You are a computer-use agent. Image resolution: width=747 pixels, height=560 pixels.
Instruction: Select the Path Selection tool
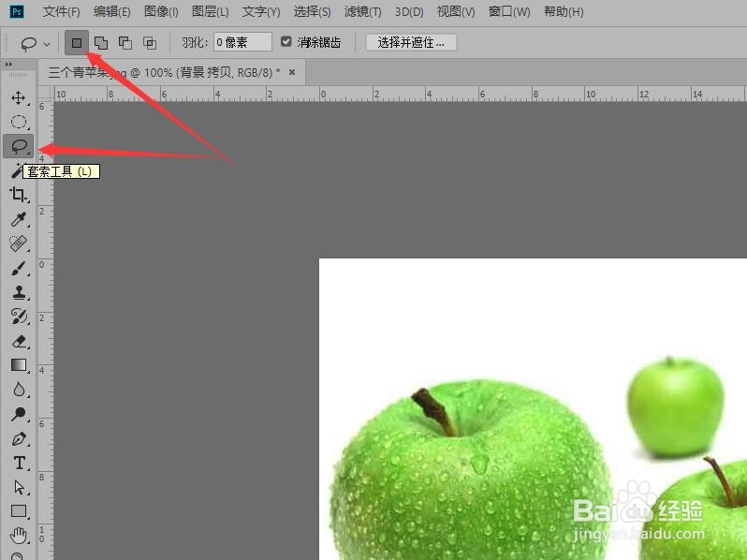click(x=19, y=487)
